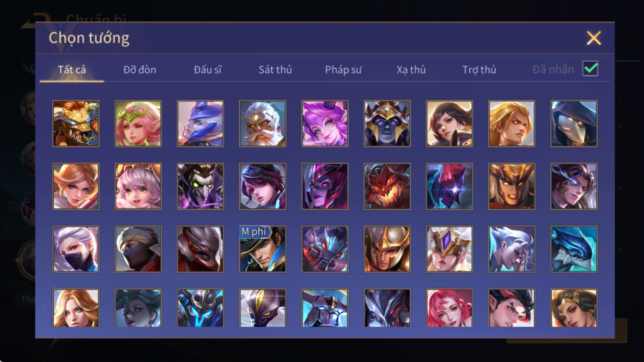This screenshot has height=362, width=644.
Task: Pick the blonde red-eyed male hero
Action: [512, 123]
